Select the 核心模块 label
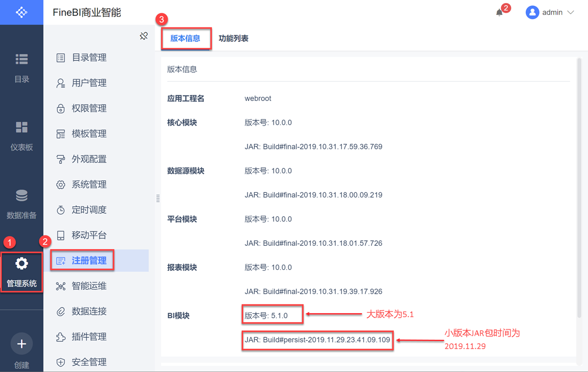The image size is (588, 372). 182,122
